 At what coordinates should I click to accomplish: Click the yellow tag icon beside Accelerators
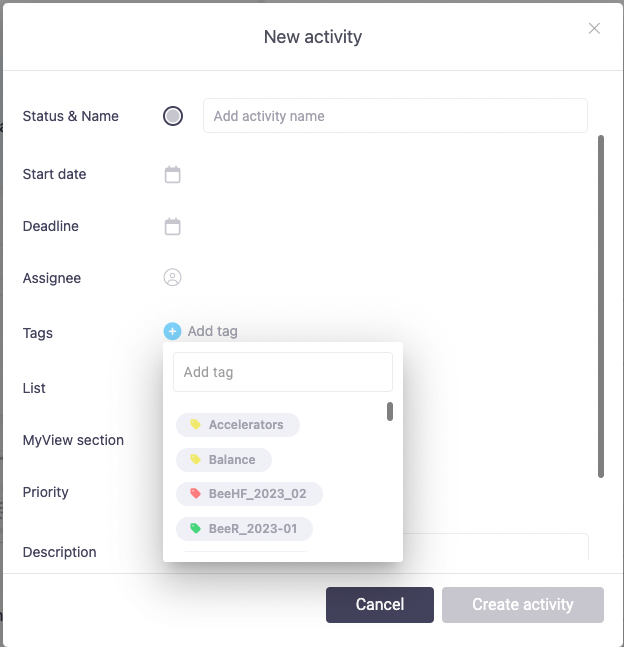tap(195, 425)
